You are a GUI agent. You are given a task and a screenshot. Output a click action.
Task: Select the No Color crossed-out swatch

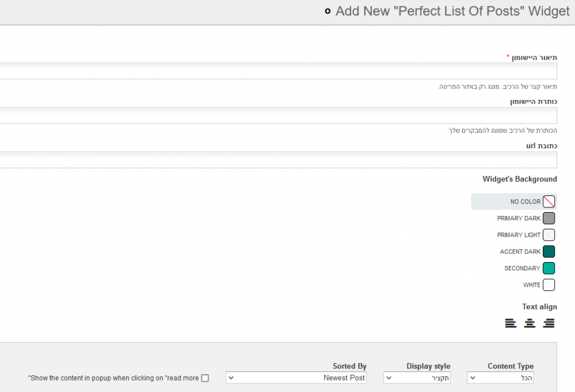coord(549,201)
